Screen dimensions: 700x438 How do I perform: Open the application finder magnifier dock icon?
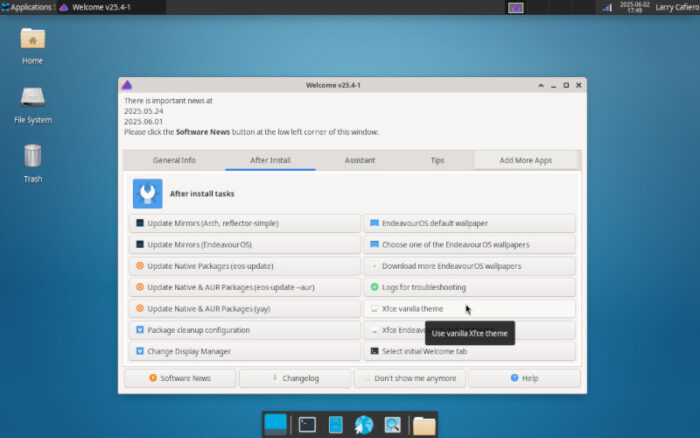click(392, 425)
